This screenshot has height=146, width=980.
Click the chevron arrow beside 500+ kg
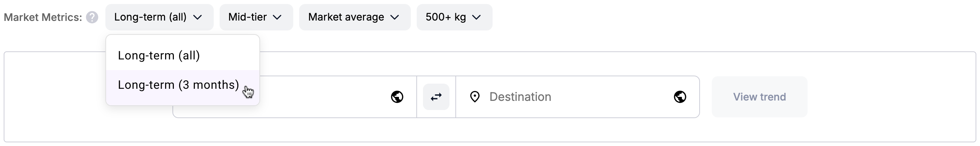pos(476,18)
